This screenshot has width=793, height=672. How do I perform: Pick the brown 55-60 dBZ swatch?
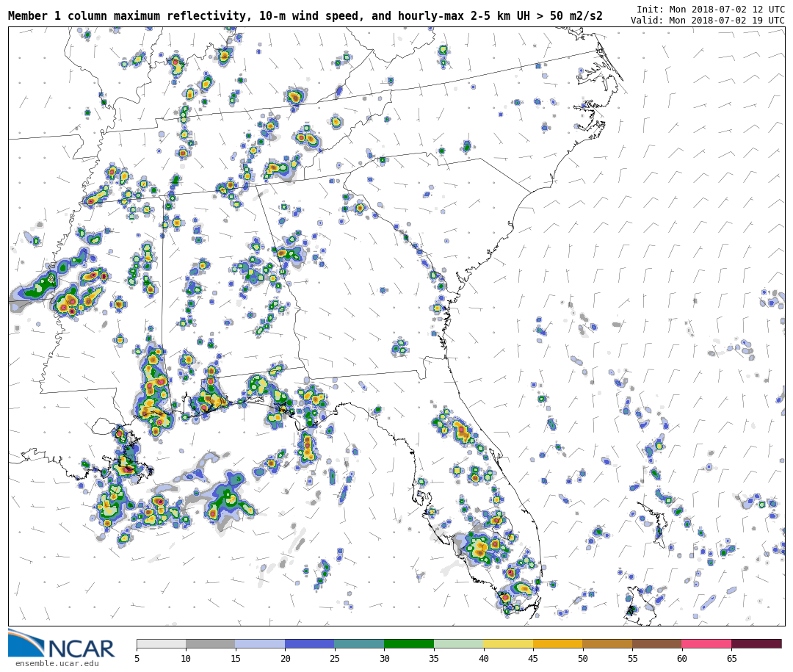(657, 643)
